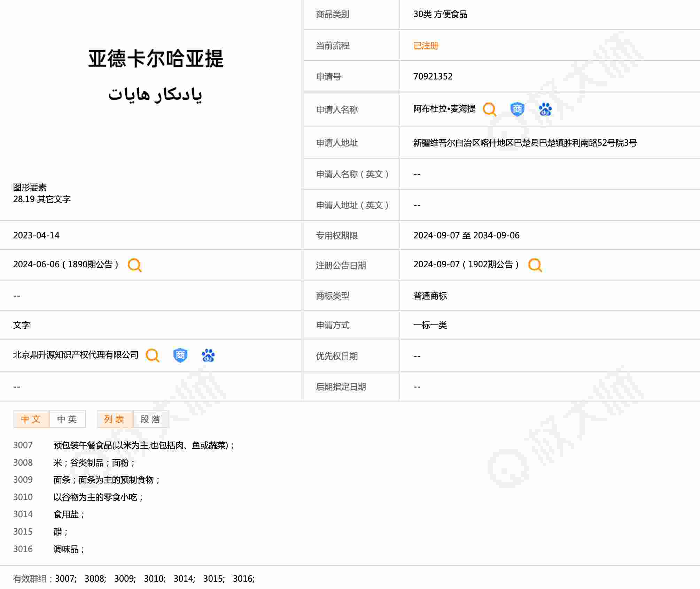Click applicant name 阿布杜拉•麦海提

click(x=444, y=109)
